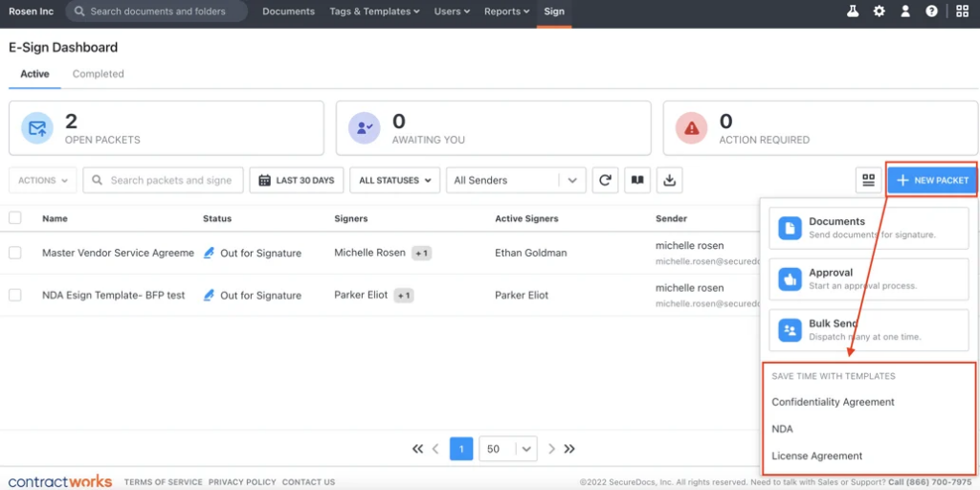The height and width of the screenshot is (490, 980).
Task: Click the +1 signers badge beside Parker Eliot
Action: coord(404,296)
